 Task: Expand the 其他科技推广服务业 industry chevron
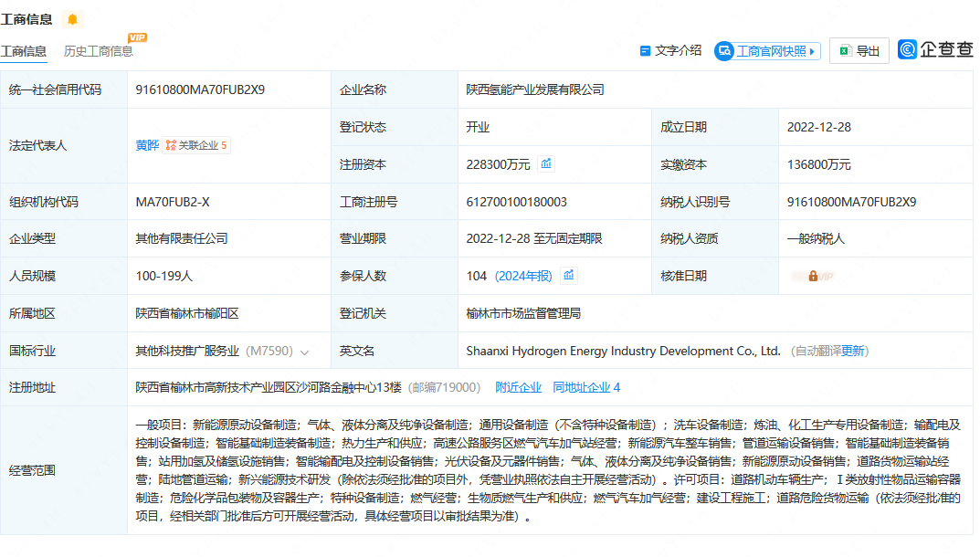tap(304, 352)
